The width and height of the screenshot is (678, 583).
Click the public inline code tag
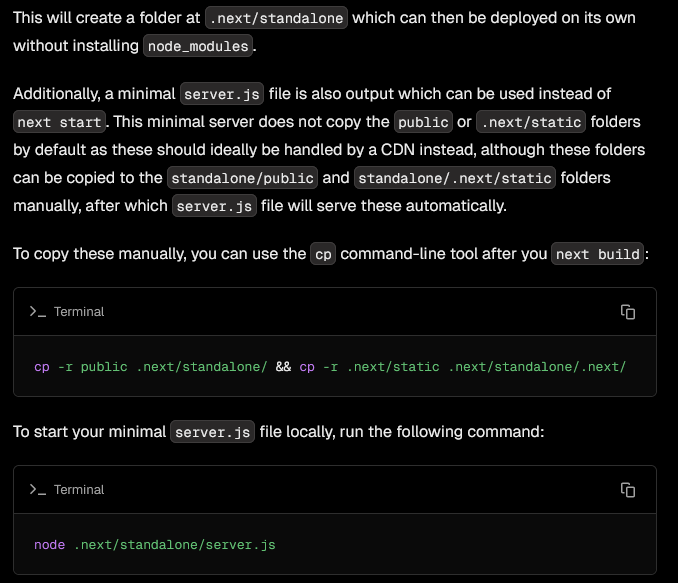tap(423, 122)
